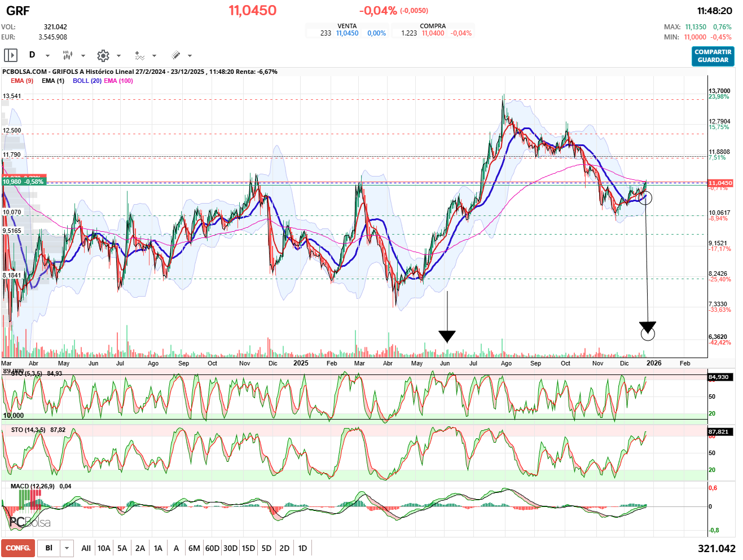Expand the dropdown arrow next to pencil tool
This screenshot has width=743, height=560.
tap(190, 56)
